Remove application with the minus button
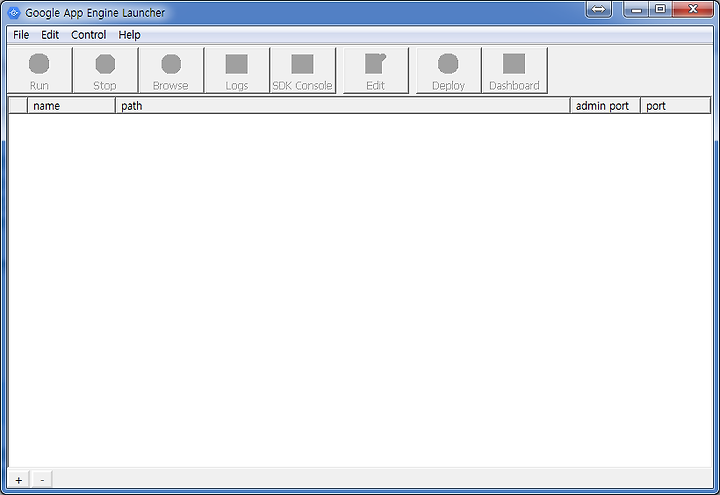 [x=42, y=480]
